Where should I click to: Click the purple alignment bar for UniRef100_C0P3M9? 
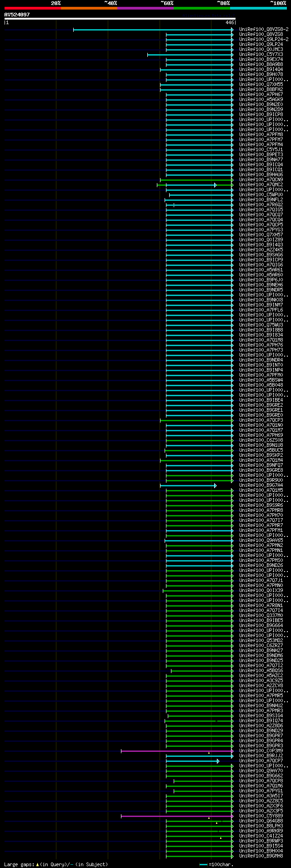click(x=177, y=751)
